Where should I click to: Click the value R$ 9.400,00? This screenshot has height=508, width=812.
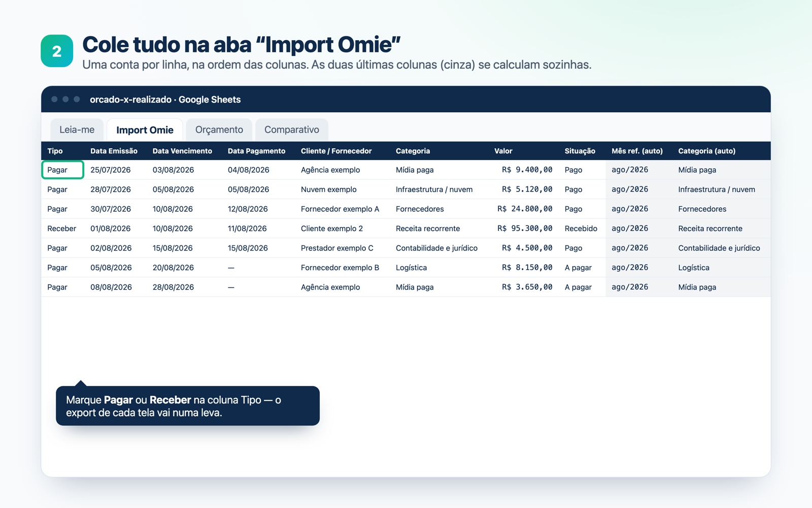[x=527, y=170]
